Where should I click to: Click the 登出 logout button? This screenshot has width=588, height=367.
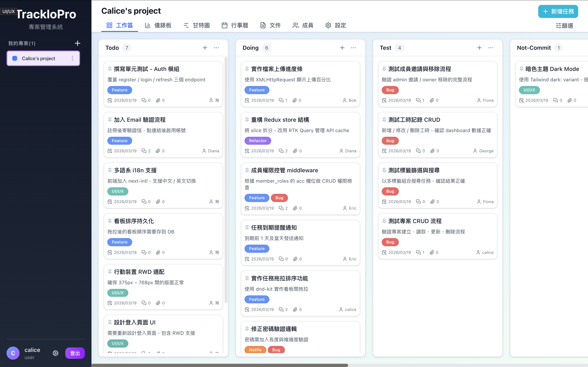tap(75, 353)
